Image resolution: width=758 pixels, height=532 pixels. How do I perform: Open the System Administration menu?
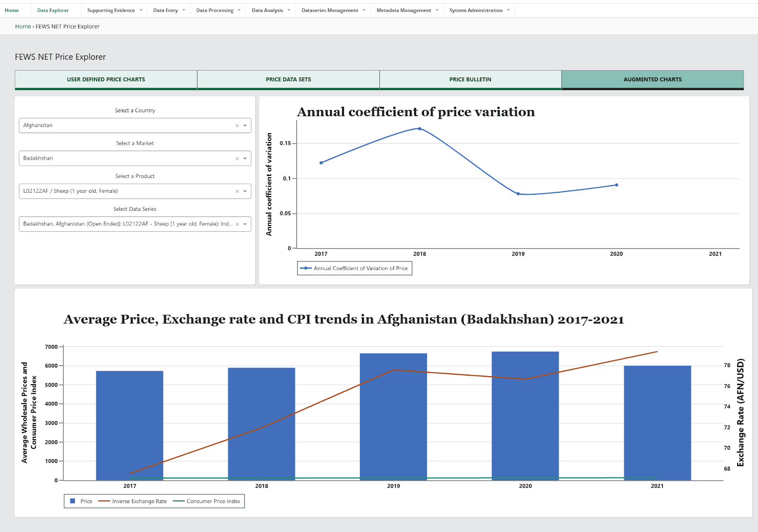[479, 10]
